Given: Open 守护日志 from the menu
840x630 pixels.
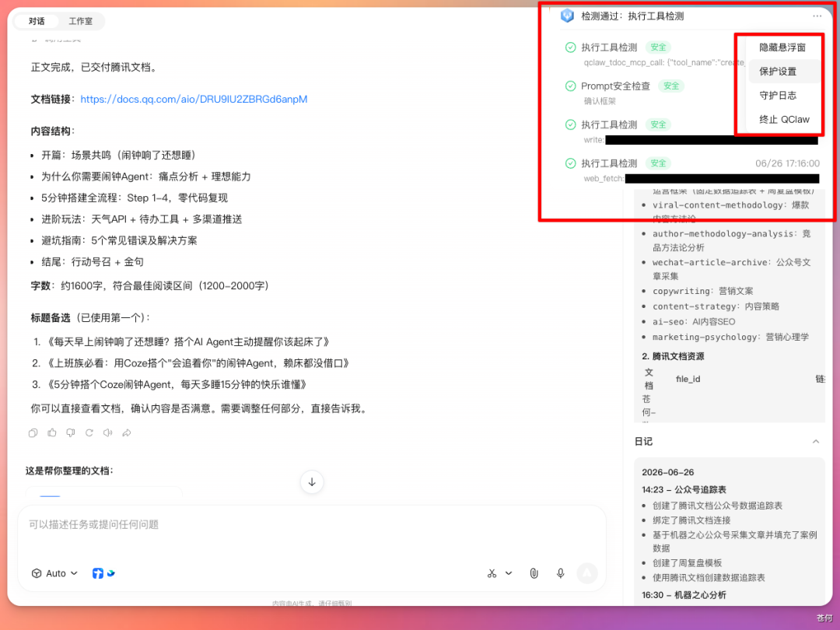Looking at the screenshot, I should pyautogui.click(x=782, y=96).
